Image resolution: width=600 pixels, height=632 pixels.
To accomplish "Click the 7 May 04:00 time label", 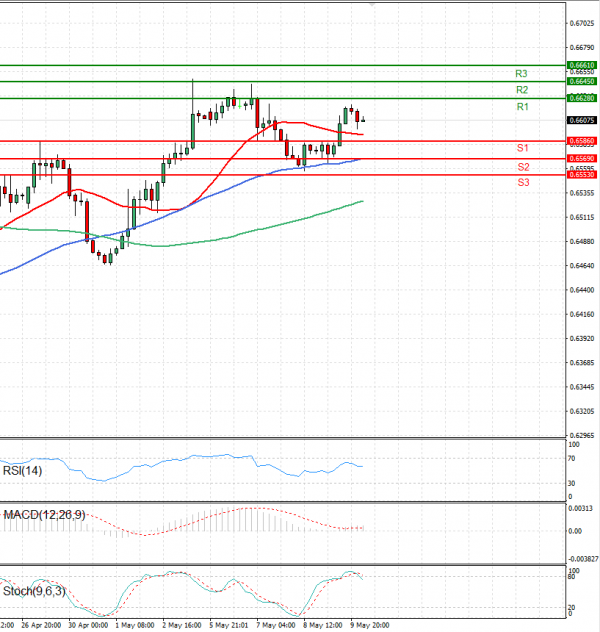I will (276, 626).
